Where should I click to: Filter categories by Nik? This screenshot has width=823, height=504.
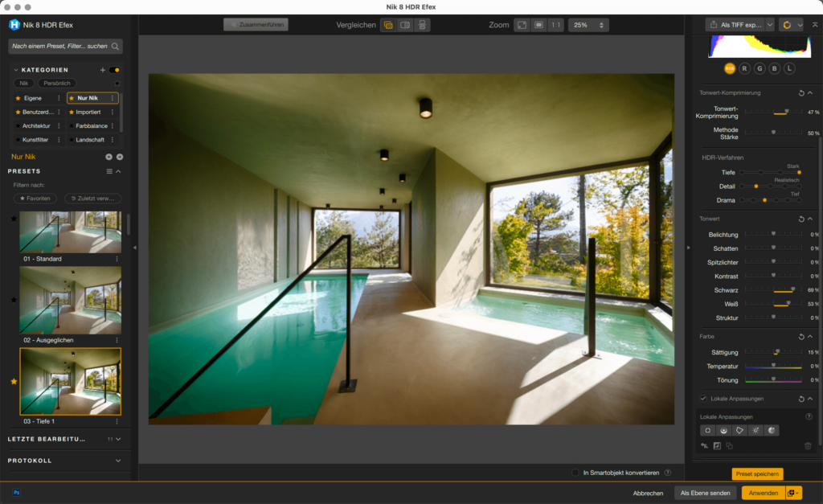click(24, 84)
